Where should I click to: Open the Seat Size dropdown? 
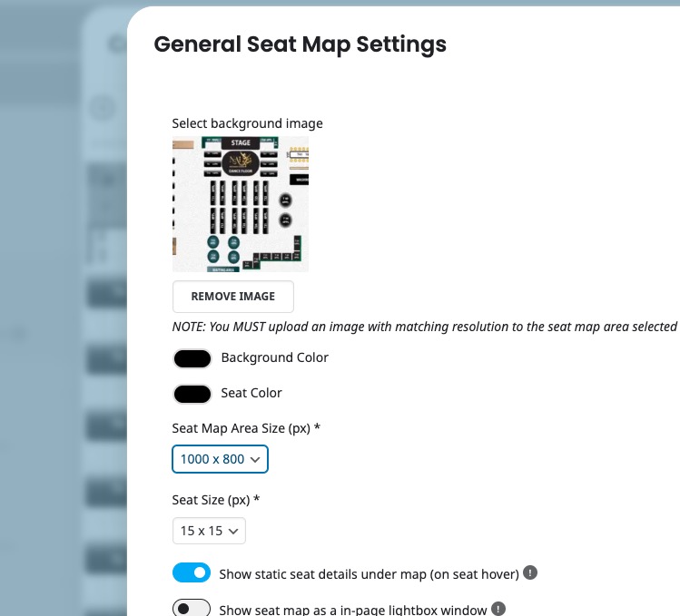pyautogui.click(x=209, y=531)
